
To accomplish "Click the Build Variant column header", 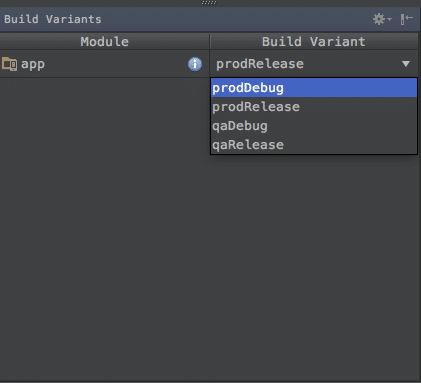I will (x=314, y=42).
